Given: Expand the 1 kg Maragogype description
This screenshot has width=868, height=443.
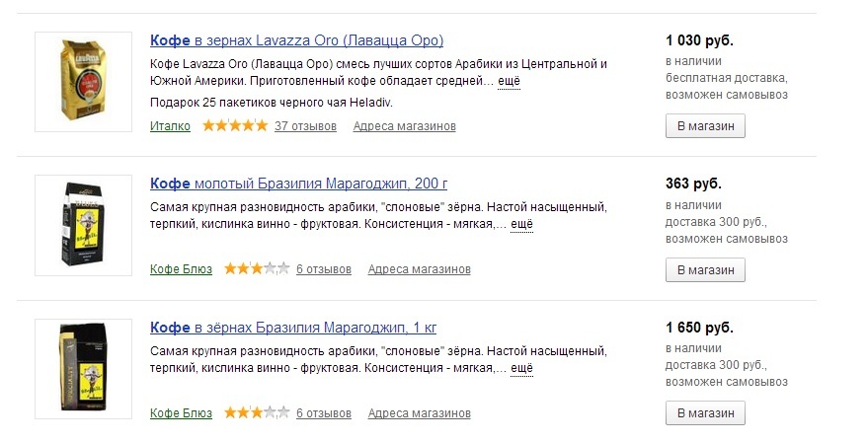Looking at the screenshot, I should 521,367.
